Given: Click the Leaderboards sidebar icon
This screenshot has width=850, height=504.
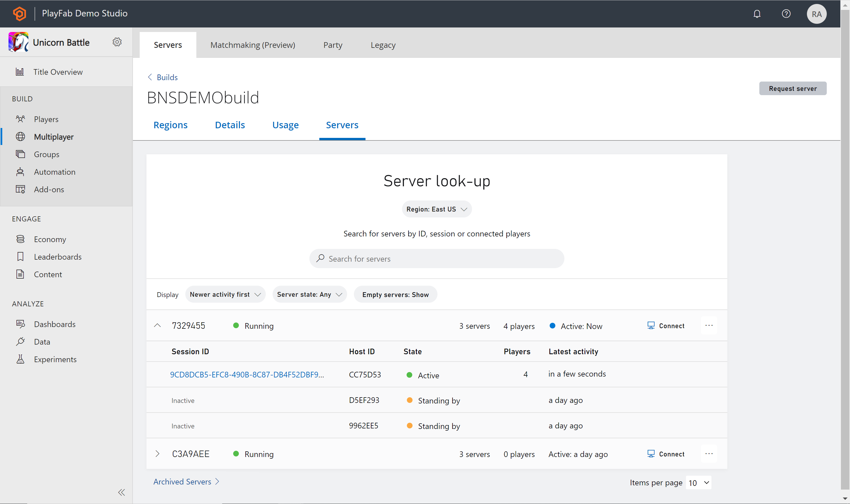Looking at the screenshot, I should [x=20, y=256].
